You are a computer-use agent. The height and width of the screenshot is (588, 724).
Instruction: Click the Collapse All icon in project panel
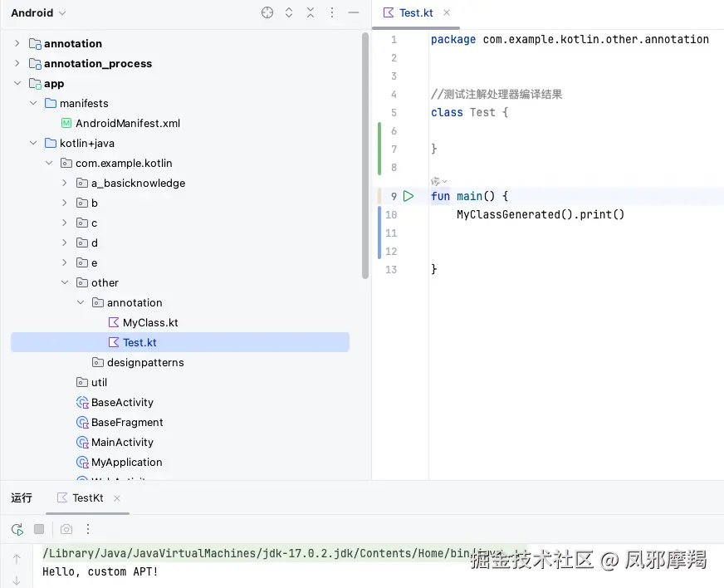(311, 12)
